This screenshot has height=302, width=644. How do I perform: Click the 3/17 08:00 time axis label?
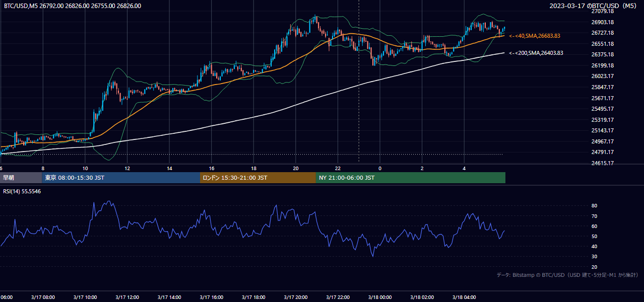43,297
